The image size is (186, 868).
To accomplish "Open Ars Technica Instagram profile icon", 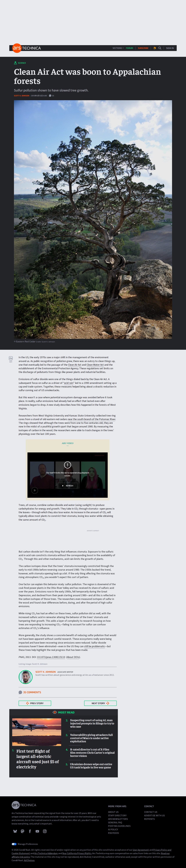I will click(45, 831).
